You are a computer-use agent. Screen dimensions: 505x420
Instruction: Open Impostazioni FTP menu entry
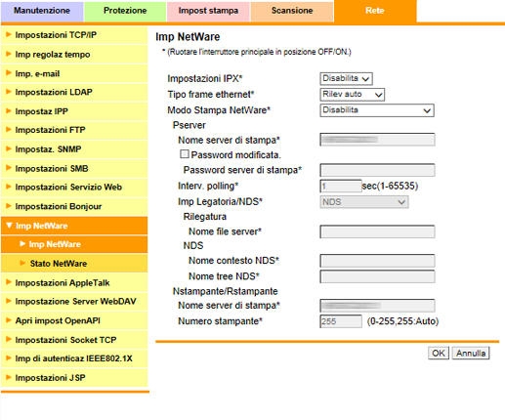[x=74, y=130]
